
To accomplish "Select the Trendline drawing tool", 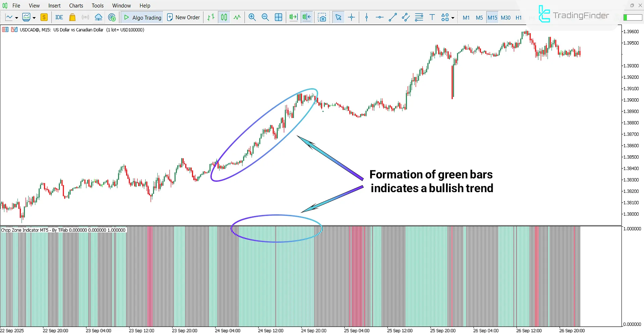I will pyautogui.click(x=392, y=17).
